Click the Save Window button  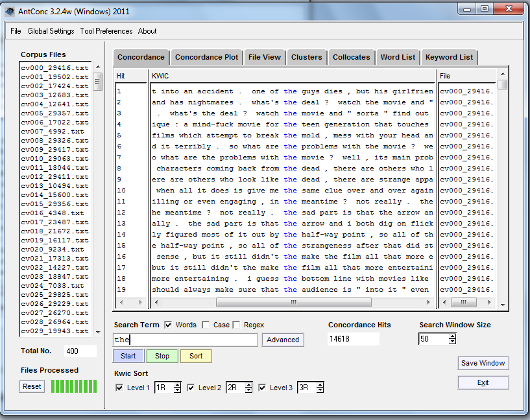point(483,363)
